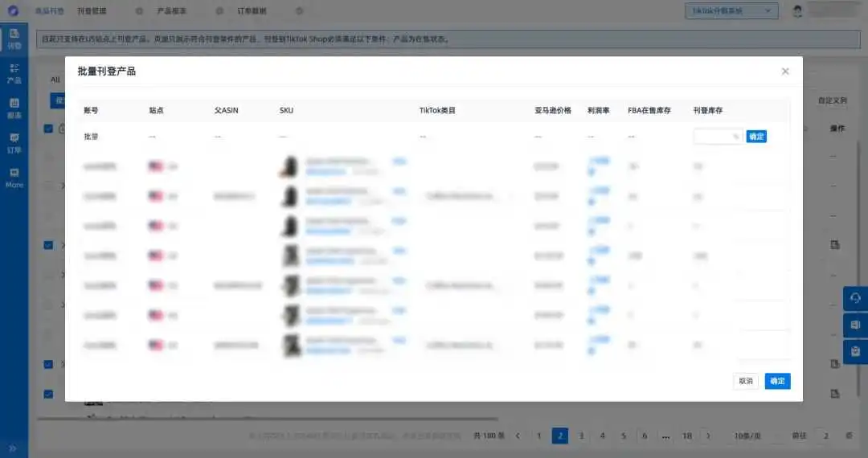868x458 pixels.
Task: Switch to the 订单数据 tab
Action: click(252, 11)
